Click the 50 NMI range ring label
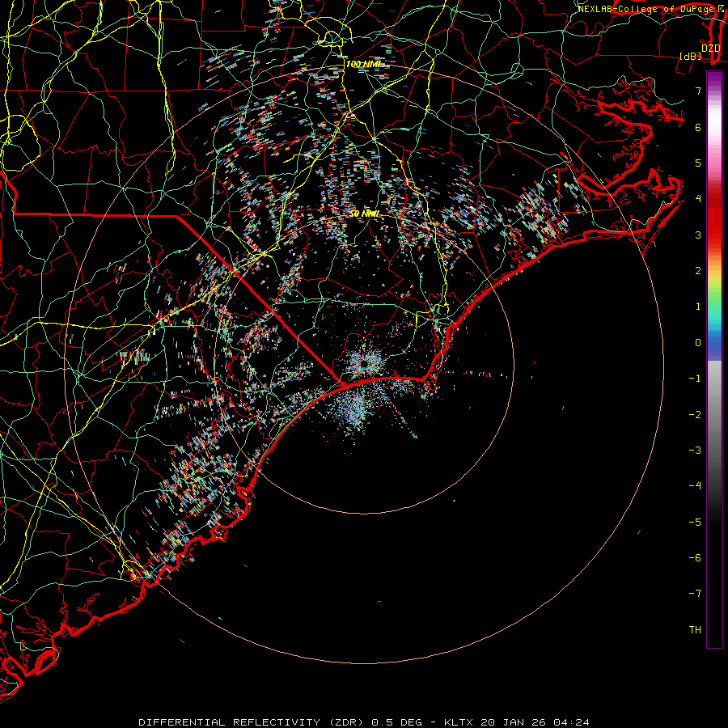The width and height of the screenshot is (728, 728). click(x=365, y=214)
